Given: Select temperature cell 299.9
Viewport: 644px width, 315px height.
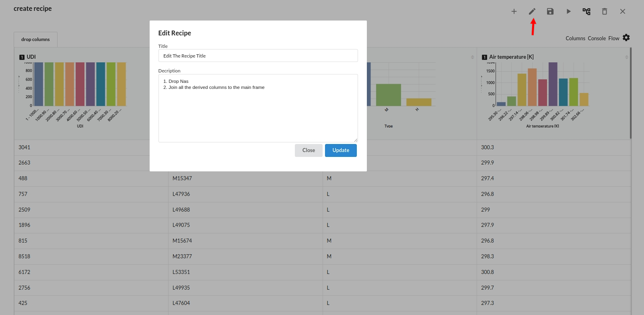Looking at the screenshot, I should [x=553, y=163].
